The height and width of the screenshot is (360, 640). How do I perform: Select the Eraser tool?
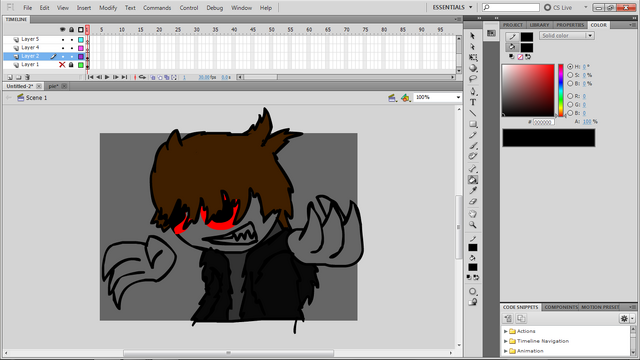[x=473, y=202]
